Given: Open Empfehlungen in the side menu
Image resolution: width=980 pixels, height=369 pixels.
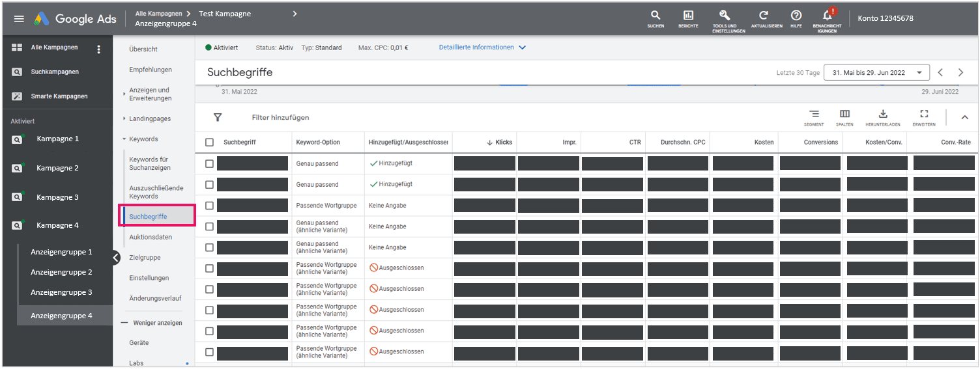Looking at the screenshot, I should 151,70.
